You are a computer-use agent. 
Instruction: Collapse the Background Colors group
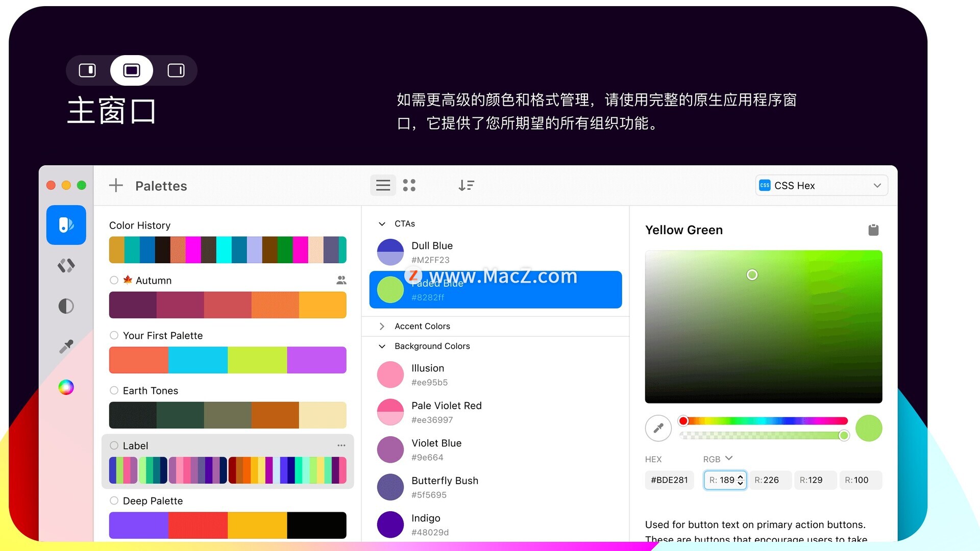(382, 346)
